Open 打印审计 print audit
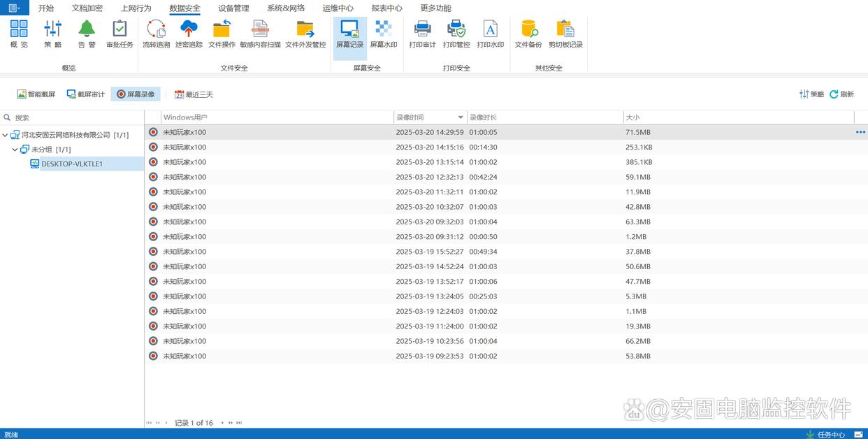Viewport: 868px width, 439px height. pos(422,34)
